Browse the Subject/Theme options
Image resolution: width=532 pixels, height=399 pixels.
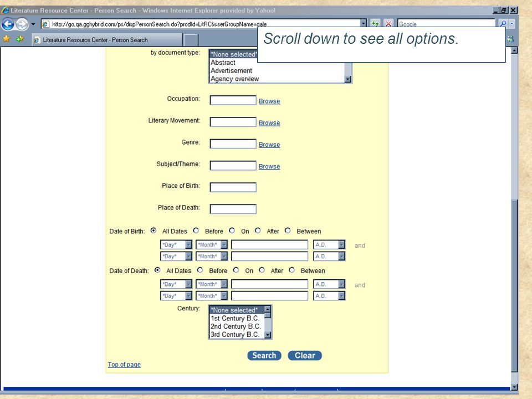pos(269,166)
